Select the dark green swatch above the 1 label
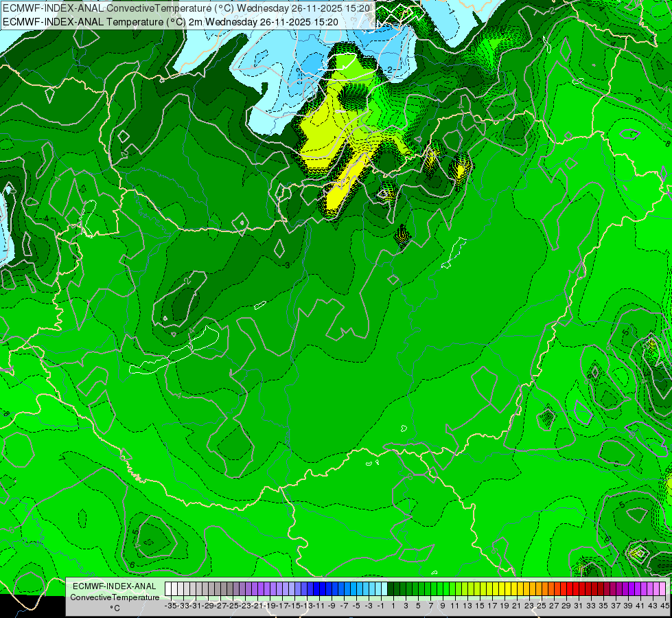Viewport: 672px width, 618px height. pos(391,588)
